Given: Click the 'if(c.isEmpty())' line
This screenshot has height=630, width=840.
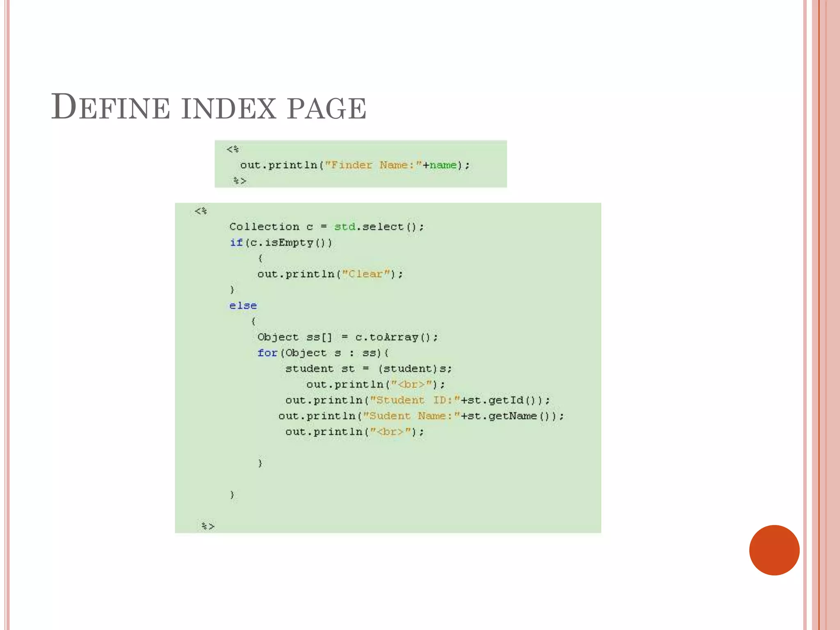Looking at the screenshot, I should [x=281, y=243].
